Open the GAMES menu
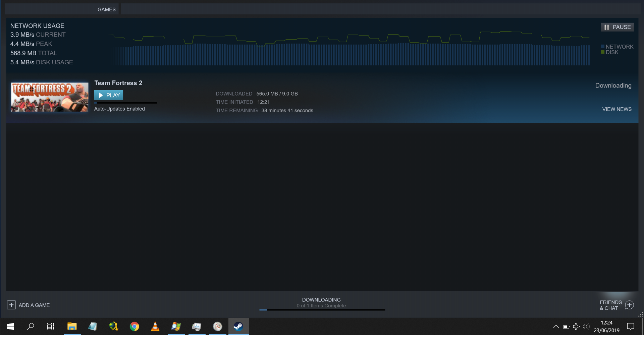Image resolution: width=644 pixels, height=362 pixels. (x=107, y=9)
